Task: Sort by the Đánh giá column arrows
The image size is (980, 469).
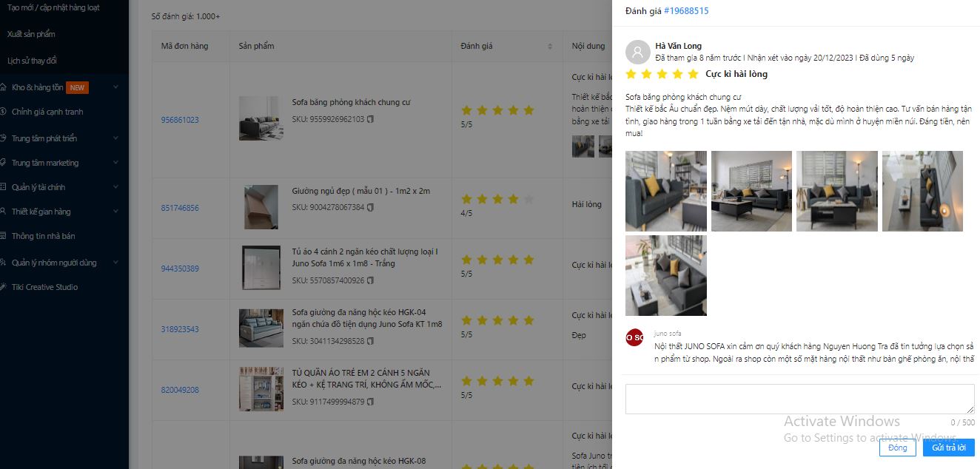Action: coord(550,47)
